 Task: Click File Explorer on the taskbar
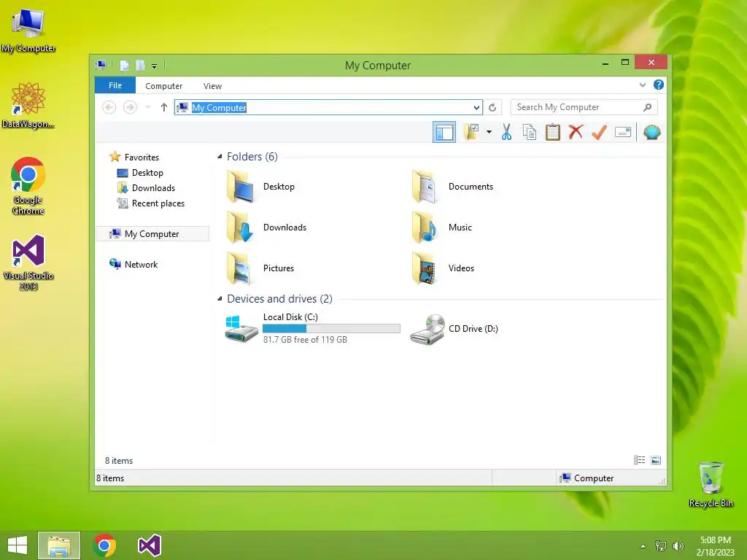coord(59,545)
